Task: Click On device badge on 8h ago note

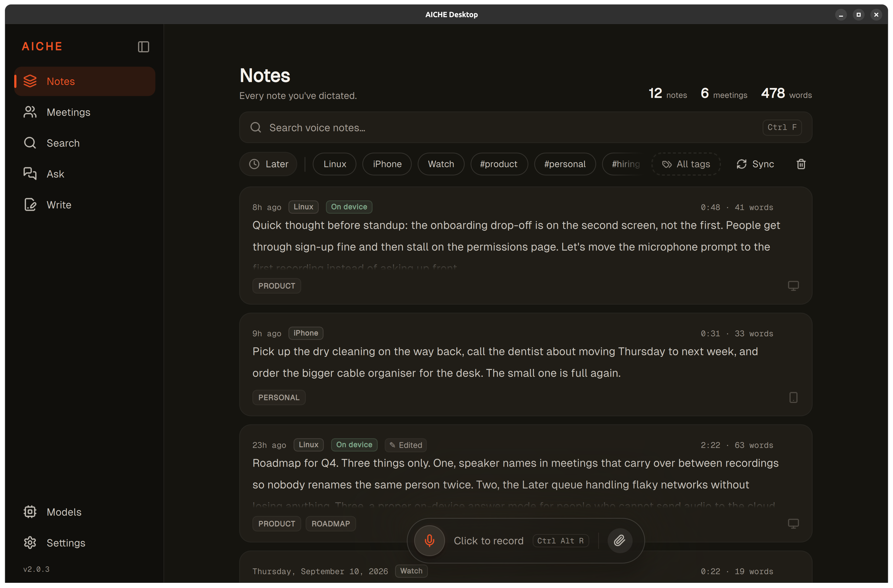Action: [x=349, y=207]
